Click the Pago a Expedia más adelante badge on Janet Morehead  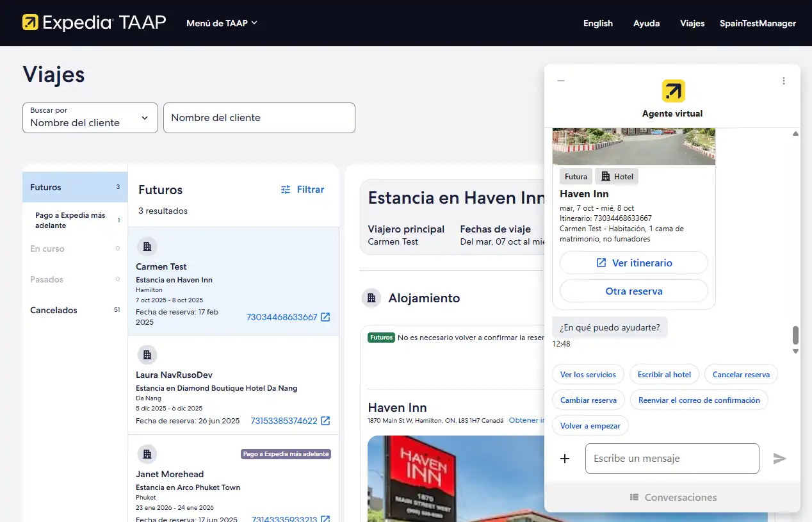286,454
